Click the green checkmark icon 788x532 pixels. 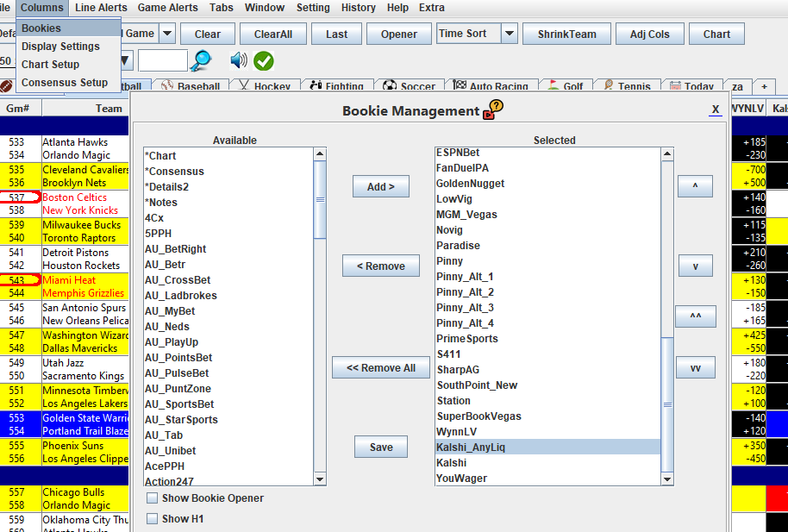tap(263, 61)
